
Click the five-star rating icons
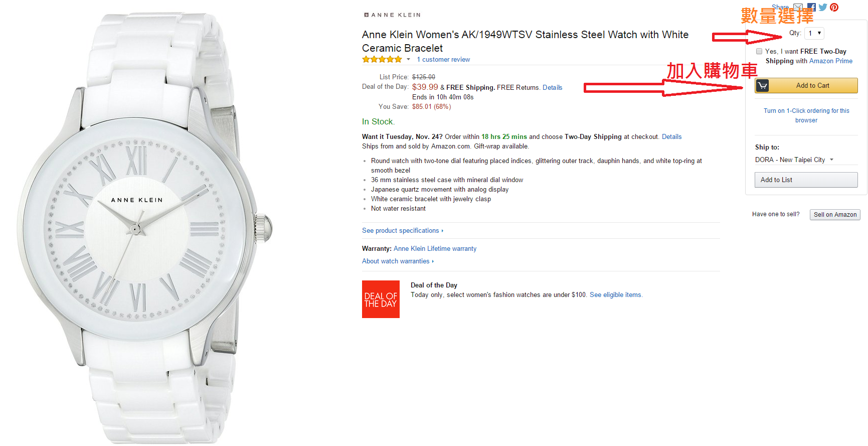click(x=382, y=60)
